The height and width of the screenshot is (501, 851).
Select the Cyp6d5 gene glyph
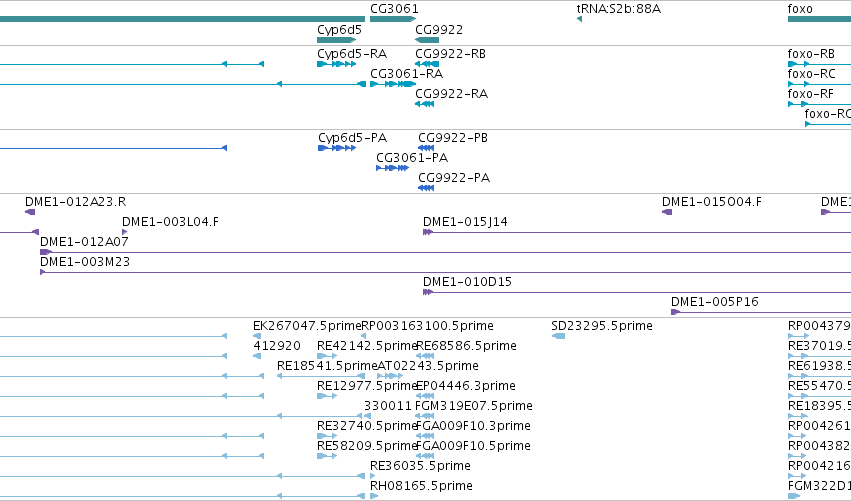(336, 40)
